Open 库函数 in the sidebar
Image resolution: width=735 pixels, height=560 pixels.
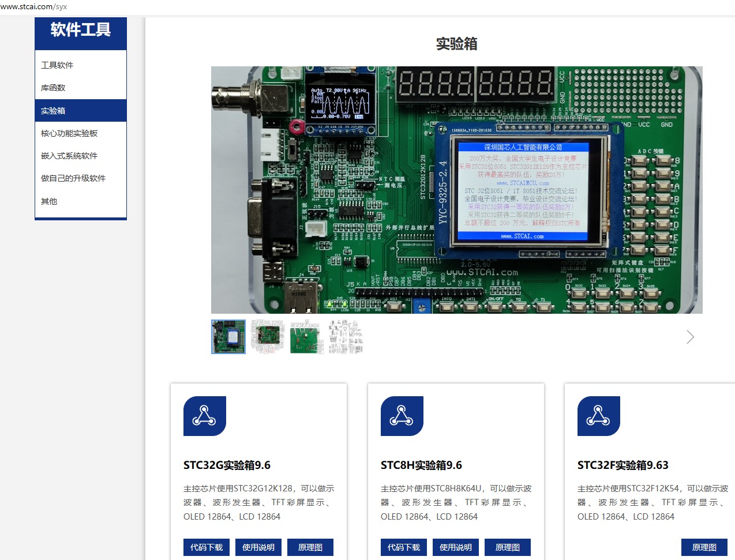pyautogui.click(x=53, y=88)
